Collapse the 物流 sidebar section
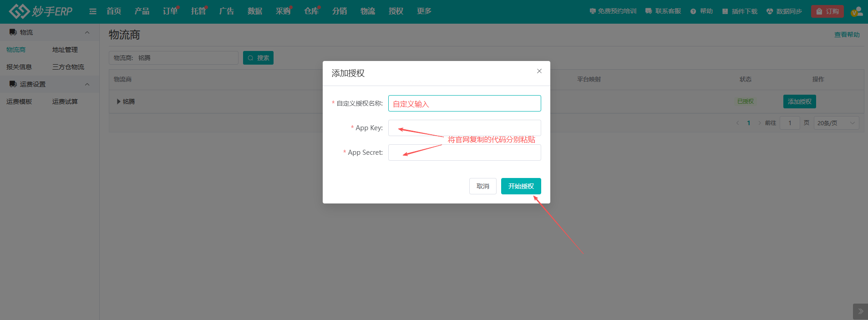The height and width of the screenshot is (320, 868). 87,32
